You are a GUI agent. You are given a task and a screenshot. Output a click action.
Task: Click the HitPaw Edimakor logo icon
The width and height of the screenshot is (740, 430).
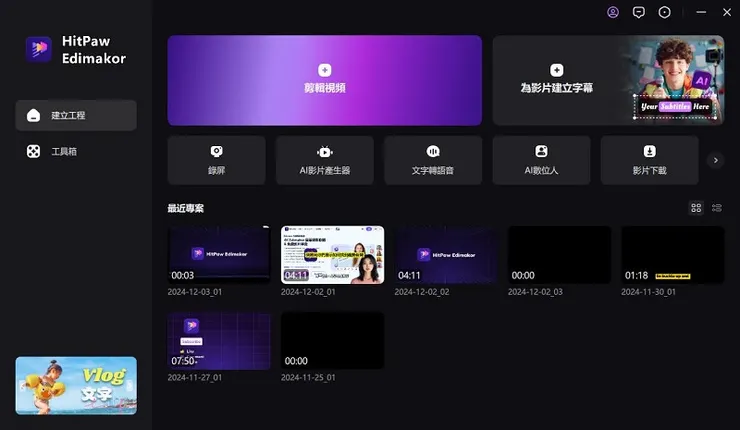pyautogui.click(x=39, y=49)
